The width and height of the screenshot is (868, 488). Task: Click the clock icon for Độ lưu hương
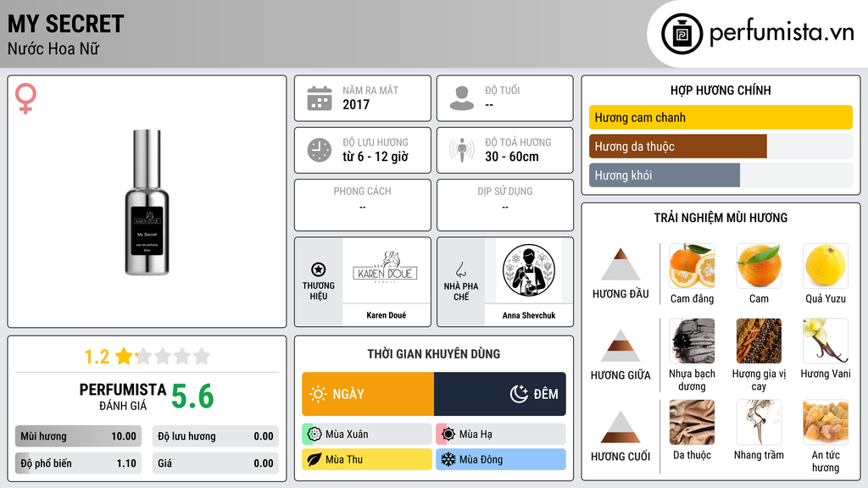[320, 150]
